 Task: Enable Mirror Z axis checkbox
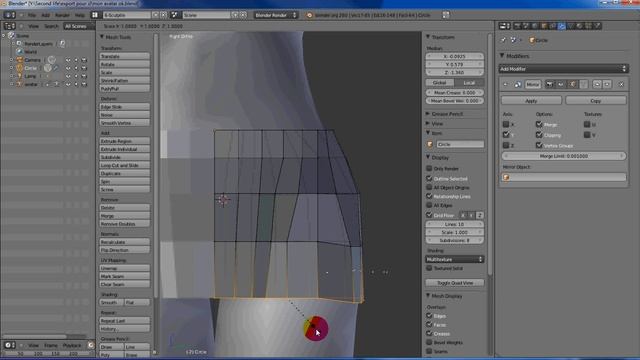pos(506,145)
